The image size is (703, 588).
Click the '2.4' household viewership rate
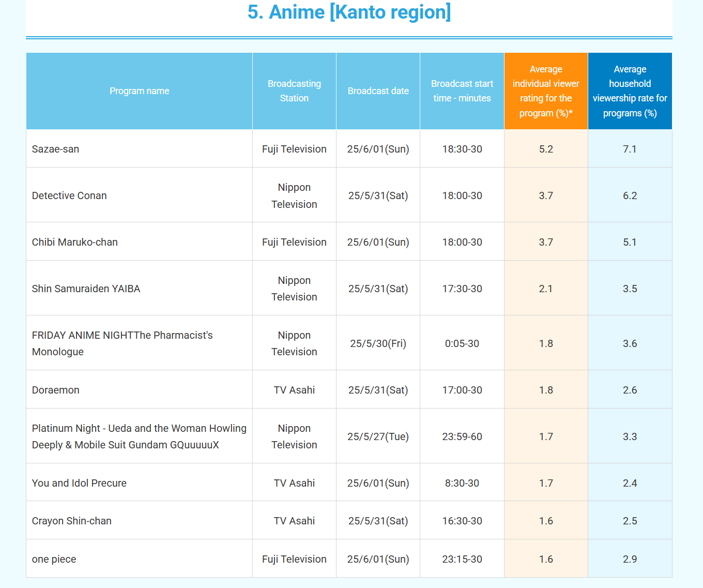tap(630, 483)
